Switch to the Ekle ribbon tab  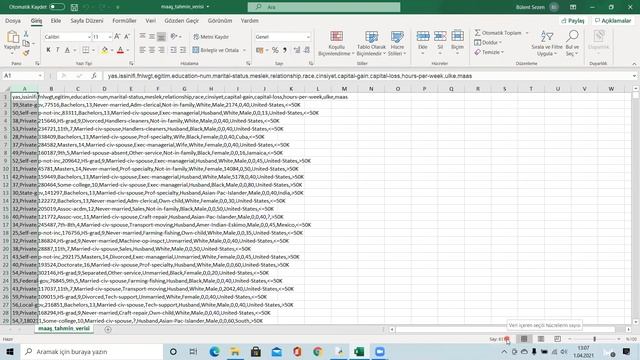pos(56,20)
